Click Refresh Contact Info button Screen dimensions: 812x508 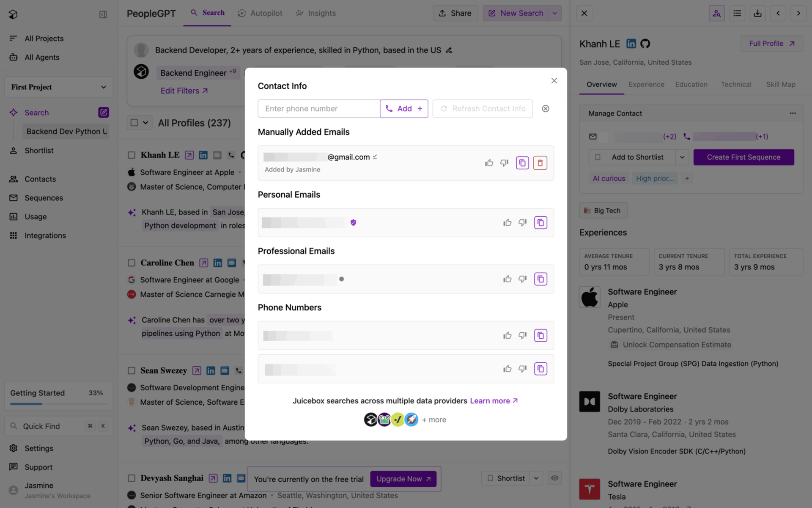click(x=483, y=109)
